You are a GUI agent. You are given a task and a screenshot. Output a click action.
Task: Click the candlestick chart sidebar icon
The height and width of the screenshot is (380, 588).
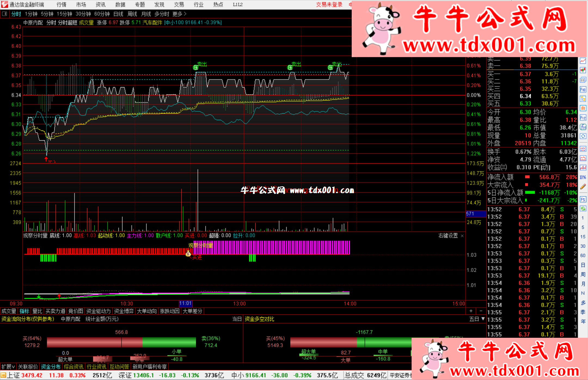583,70
